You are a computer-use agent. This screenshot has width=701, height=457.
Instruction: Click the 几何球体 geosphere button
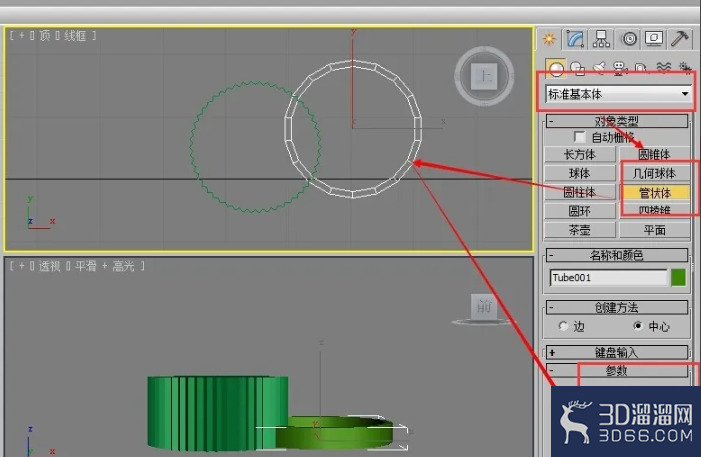coord(654,173)
